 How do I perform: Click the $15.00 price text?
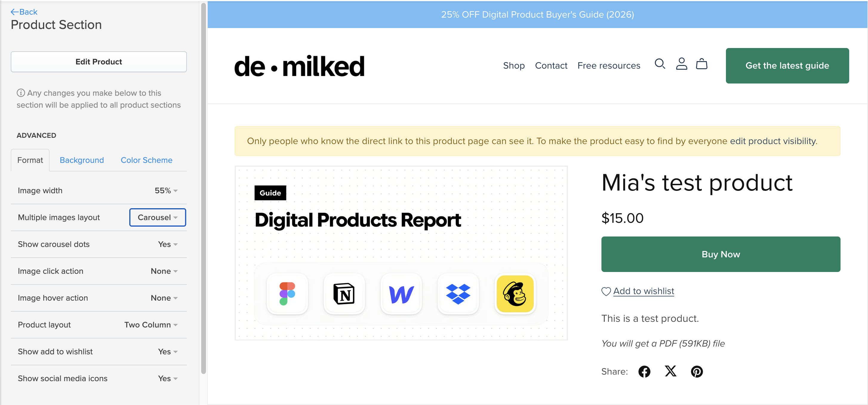[x=622, y=218]
